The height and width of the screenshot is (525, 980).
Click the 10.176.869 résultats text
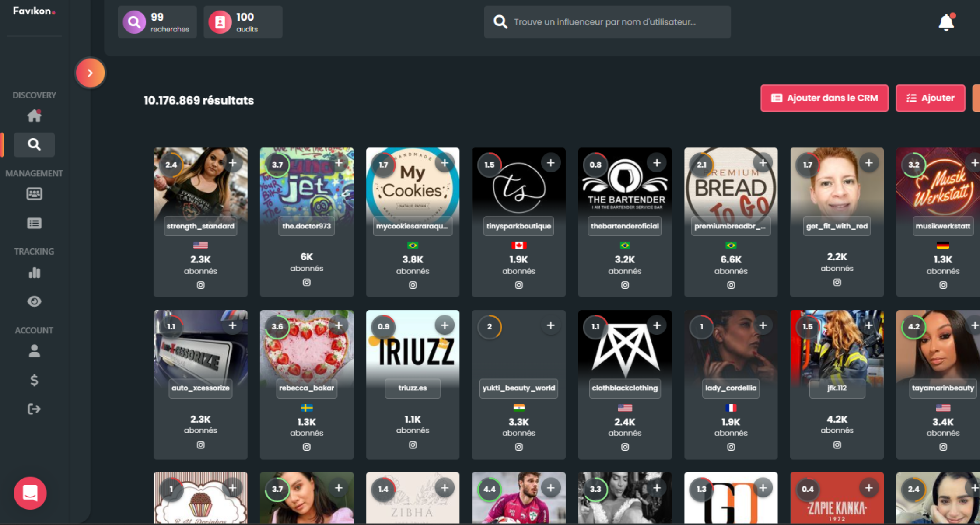(199, 101)
